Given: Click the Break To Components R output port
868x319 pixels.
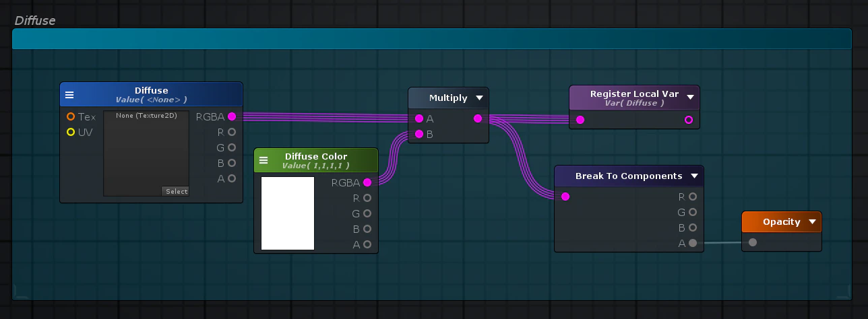Looking at the screenshot, I should (x=693, y=197).
